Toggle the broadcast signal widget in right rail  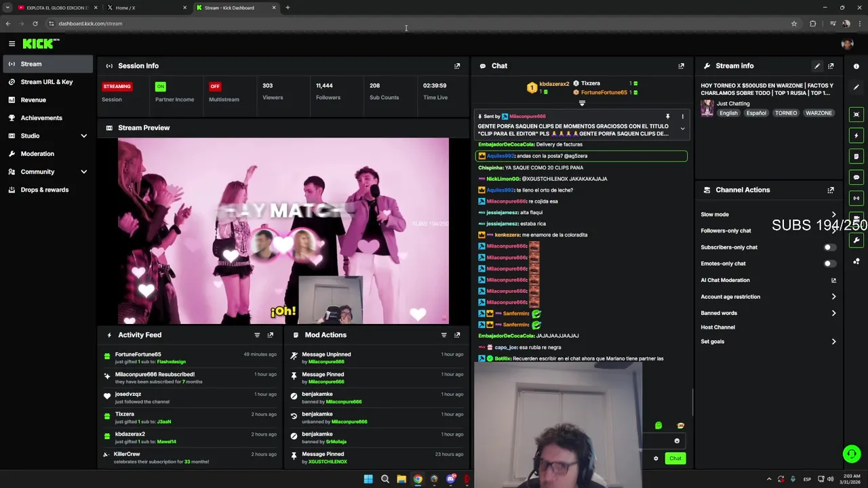tap(856, 199)
